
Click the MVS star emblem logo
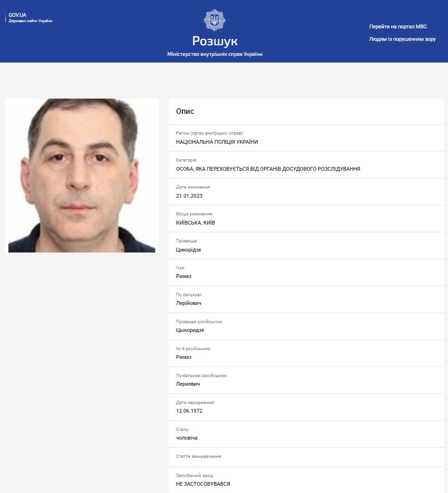click(x=215, y=20)
